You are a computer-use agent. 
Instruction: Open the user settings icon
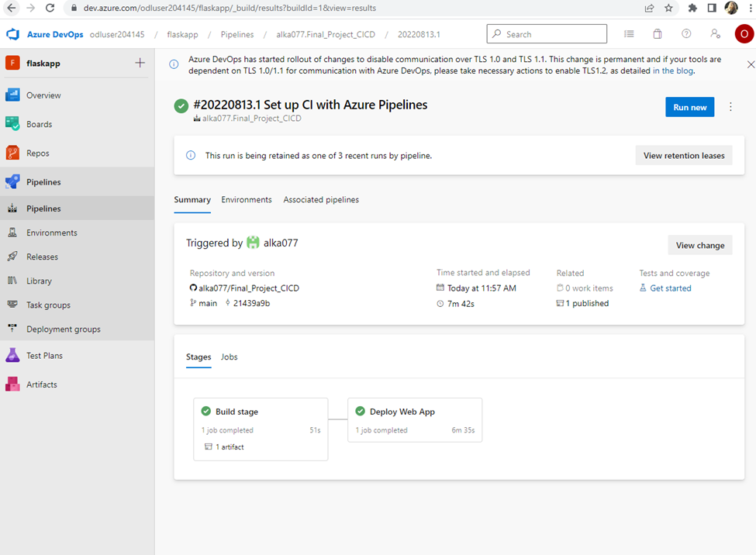point(716,34)
